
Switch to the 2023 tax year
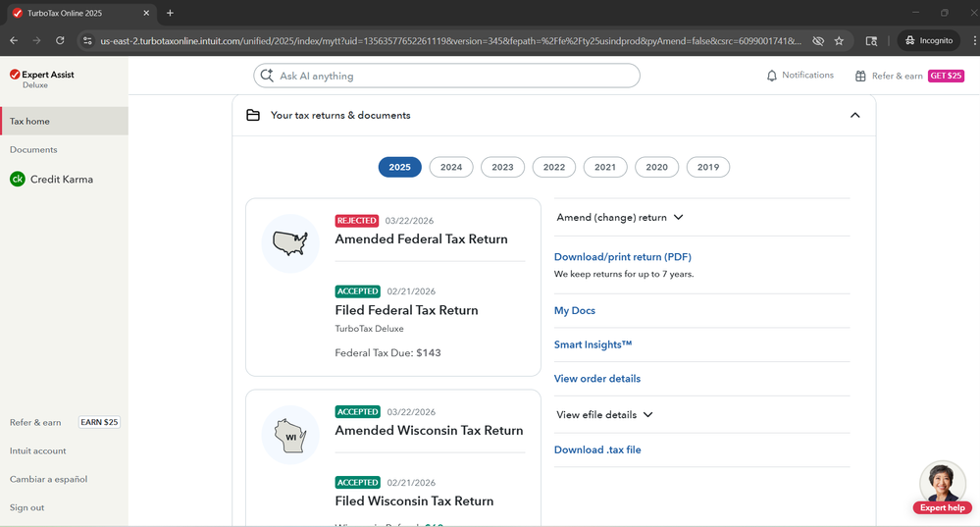click(502, 167)
